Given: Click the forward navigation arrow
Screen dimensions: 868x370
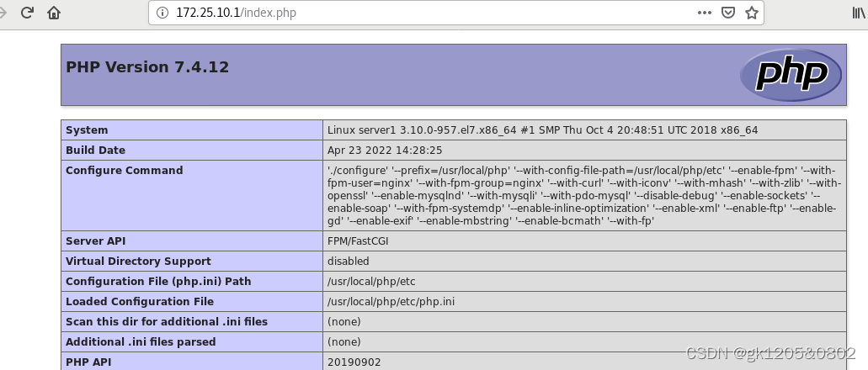Looking at the screenshot, I should tap(3, 12).
